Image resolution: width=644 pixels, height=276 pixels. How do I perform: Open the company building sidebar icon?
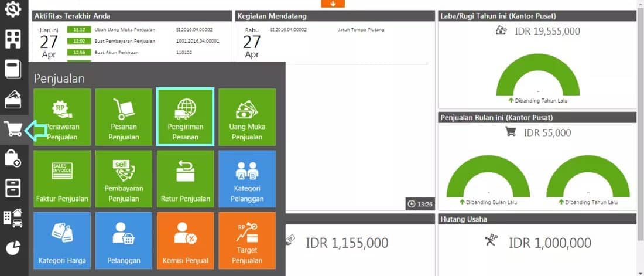click(x=13, y=39)
